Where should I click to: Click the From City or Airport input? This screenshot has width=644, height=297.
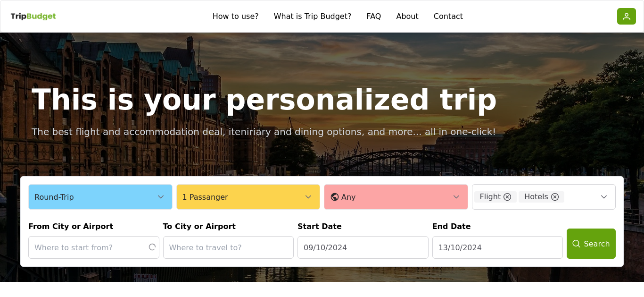point(94,247)
